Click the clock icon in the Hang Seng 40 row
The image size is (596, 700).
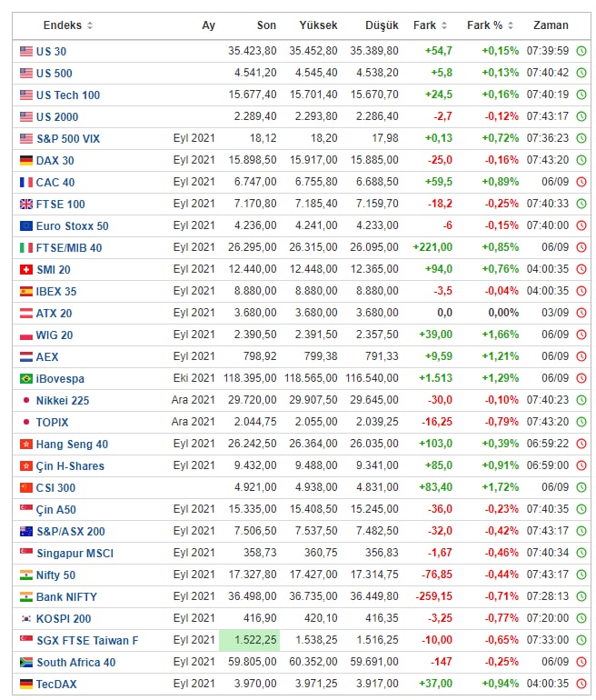581,444
